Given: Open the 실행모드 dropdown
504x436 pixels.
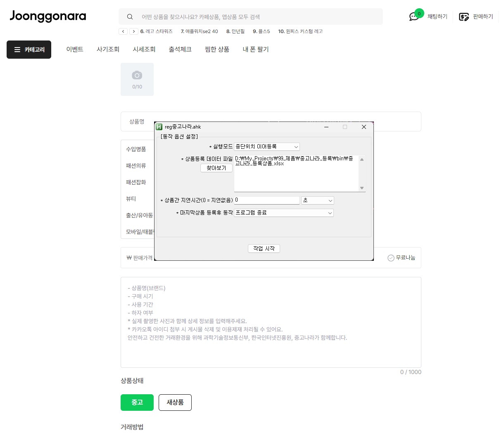Looking at the screenshot, I should tap(267, 147).
